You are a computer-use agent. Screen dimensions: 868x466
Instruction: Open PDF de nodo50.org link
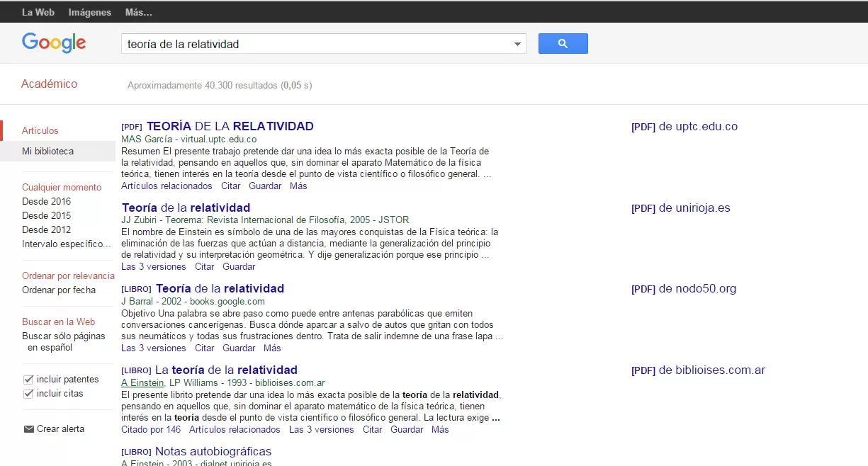(x=684, y=289)
